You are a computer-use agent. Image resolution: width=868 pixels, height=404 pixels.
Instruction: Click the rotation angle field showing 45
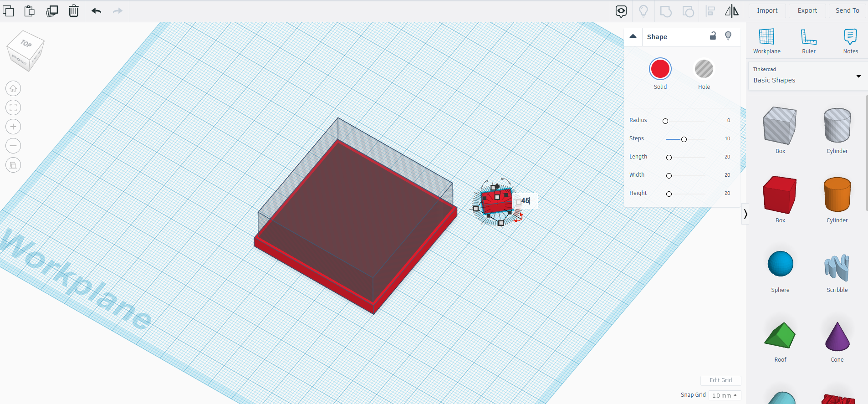(x=526, y=201)
